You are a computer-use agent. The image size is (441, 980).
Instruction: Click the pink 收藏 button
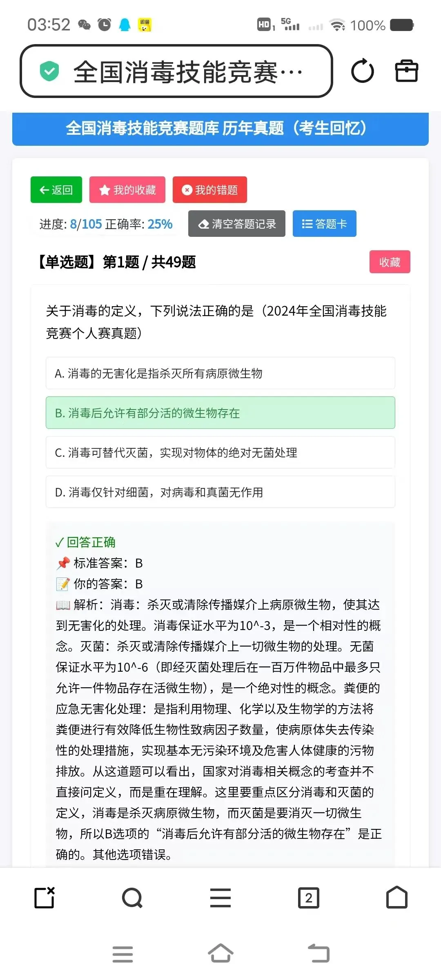pos(390,262)
